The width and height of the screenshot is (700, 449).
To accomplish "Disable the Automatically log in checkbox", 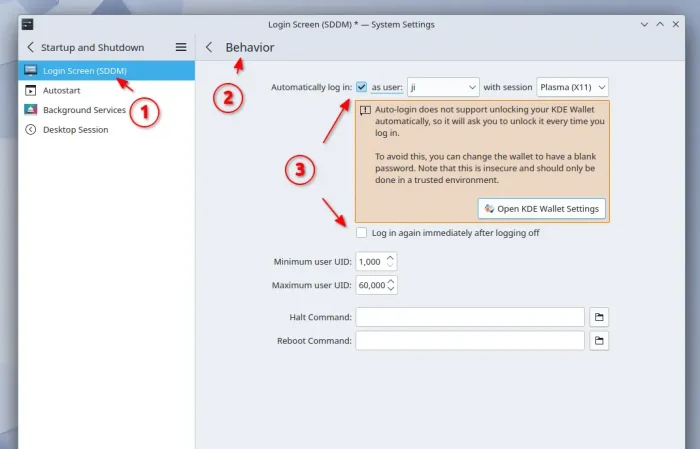I will (361, 87).
